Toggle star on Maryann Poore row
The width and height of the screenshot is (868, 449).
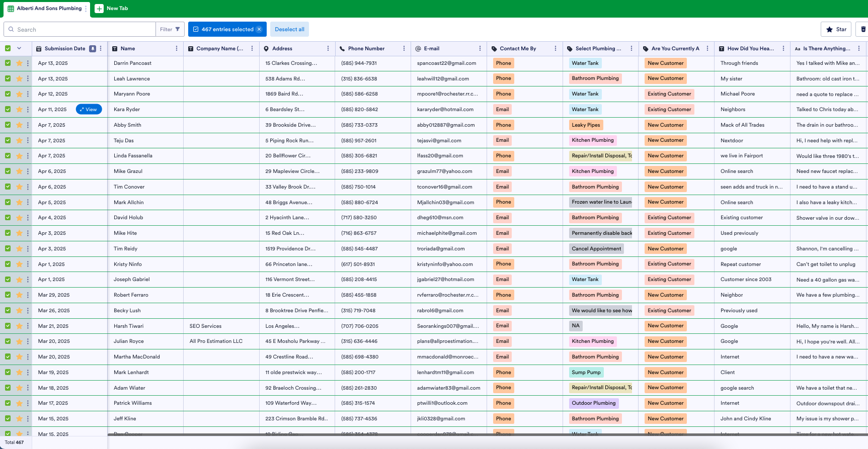click(19, 94)
